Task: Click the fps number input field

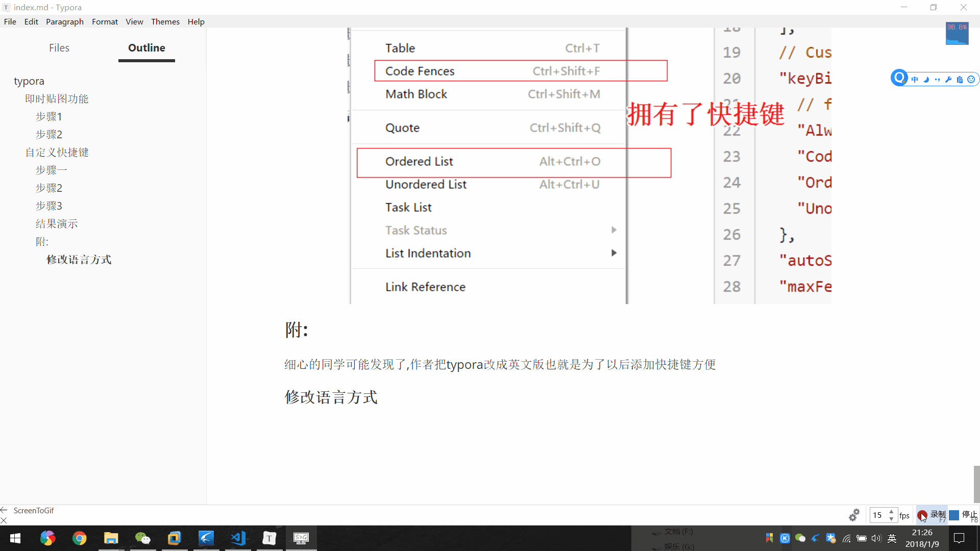Action: 878,515
